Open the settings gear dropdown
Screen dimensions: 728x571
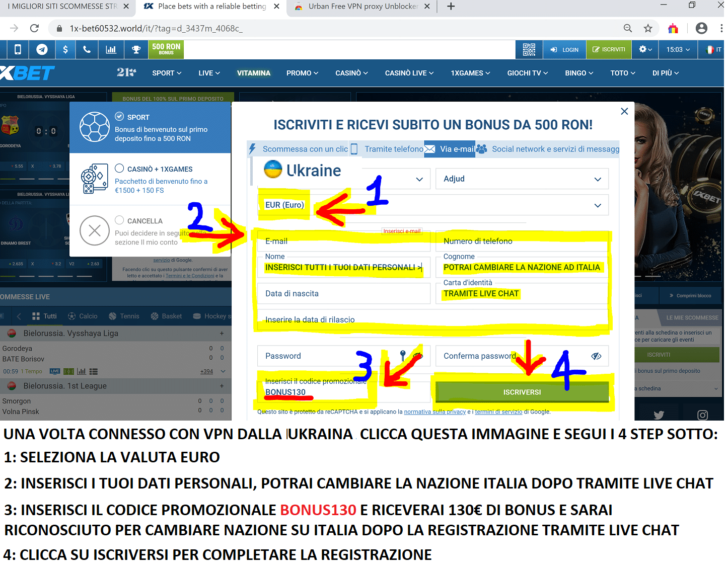pos(645,50)
